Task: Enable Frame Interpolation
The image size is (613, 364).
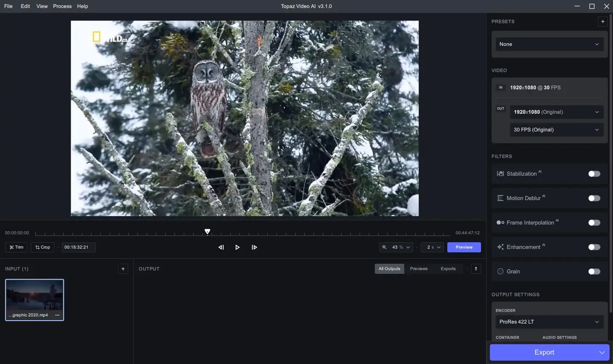Action: click(594, 222)
